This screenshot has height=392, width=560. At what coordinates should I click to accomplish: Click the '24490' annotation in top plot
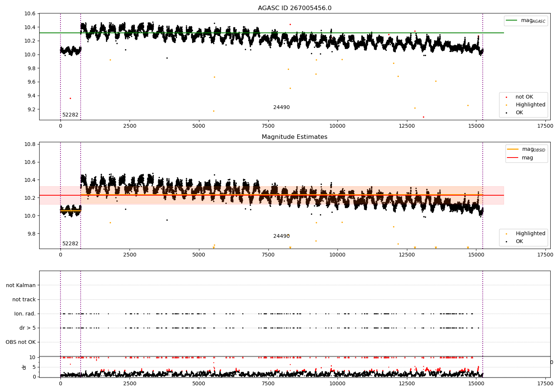point(281,107)
